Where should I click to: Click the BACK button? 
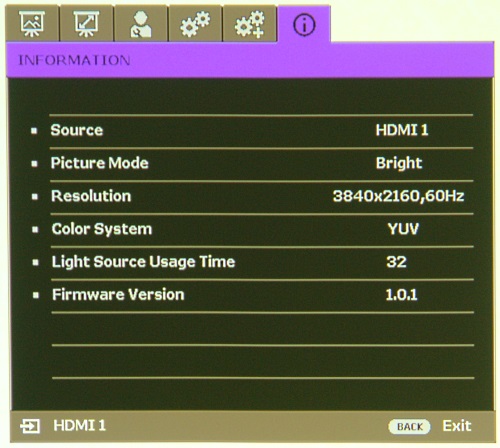click(409, 426)
